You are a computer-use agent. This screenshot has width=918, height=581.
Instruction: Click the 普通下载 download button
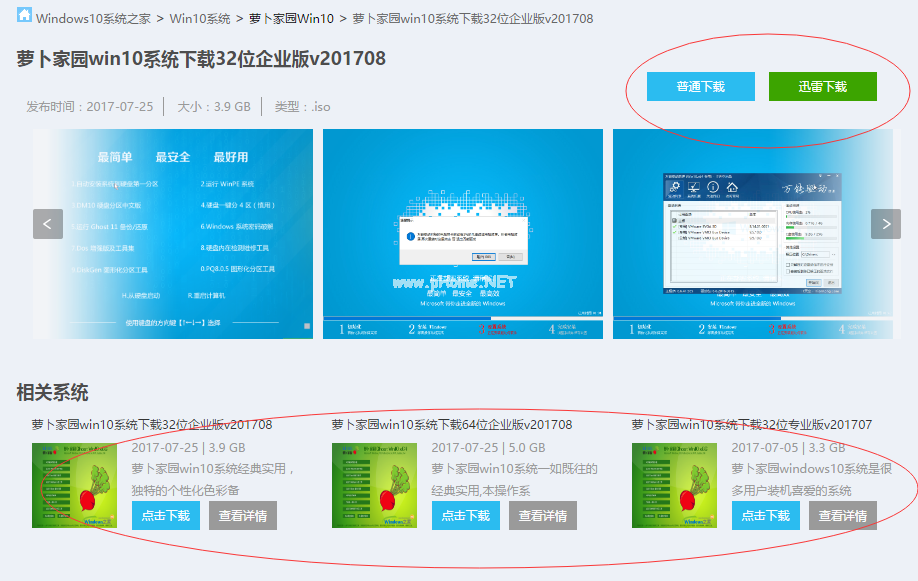[x=700, y=86]
